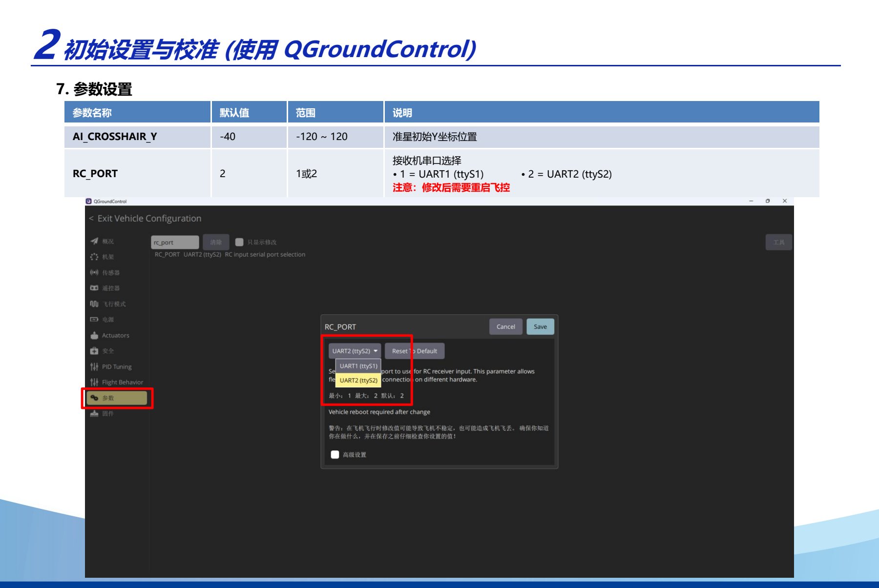Screen dimensions: 879x588
Task: Open the UART2 (ttyS2) dropdown button
Action: [x=355, y=351]
